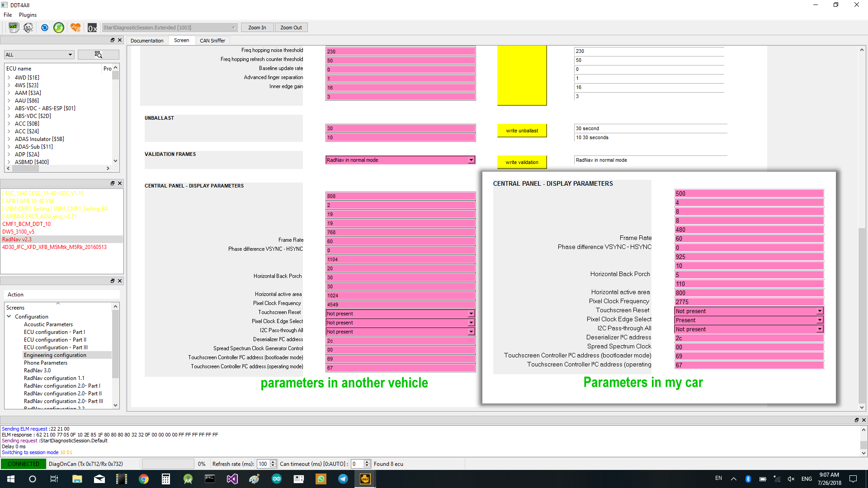The width and height of the screenshot is (868, 488).
Task: Open the RadNav in normal mode dropdown
Action: [401, 160]
